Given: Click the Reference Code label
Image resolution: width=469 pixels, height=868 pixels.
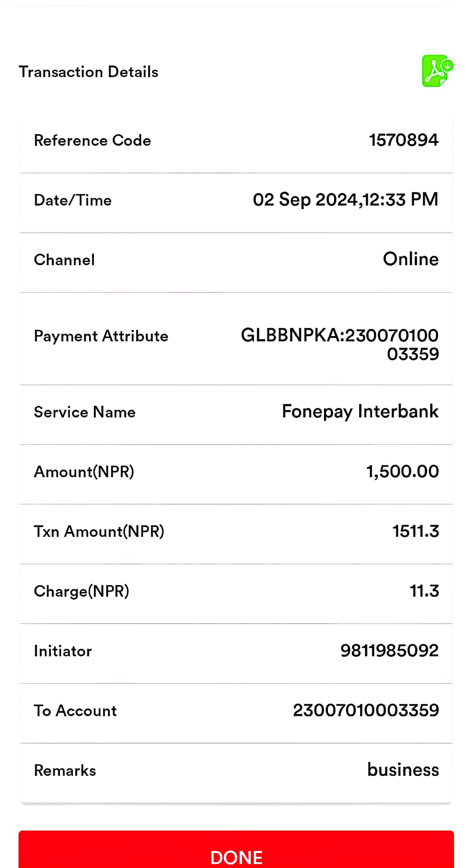Looking at the screenshot, I should (93, 140).
